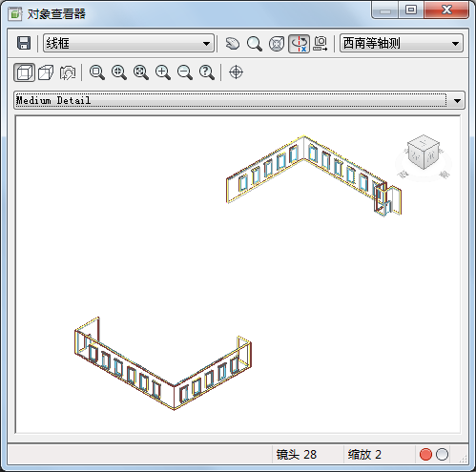Toggle parallel projection cube button
Screen dimensions: 476x472
(x=24, y=72)
